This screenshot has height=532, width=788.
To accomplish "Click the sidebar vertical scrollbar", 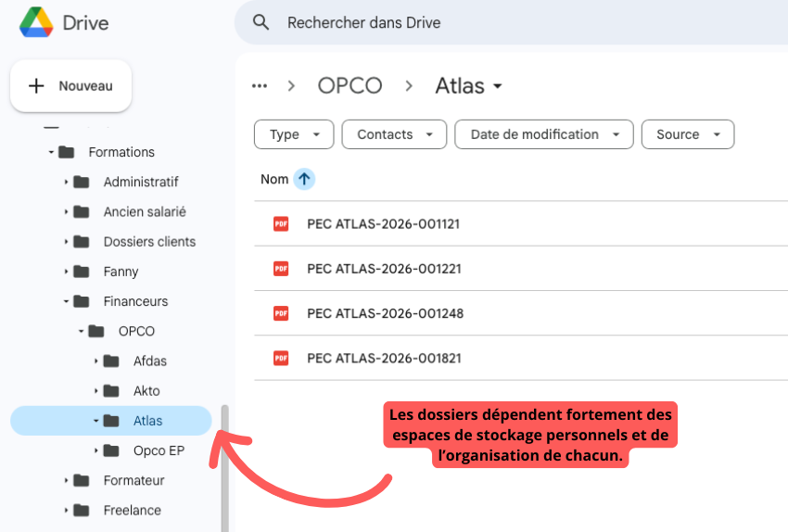I will [x=225, y=468].
